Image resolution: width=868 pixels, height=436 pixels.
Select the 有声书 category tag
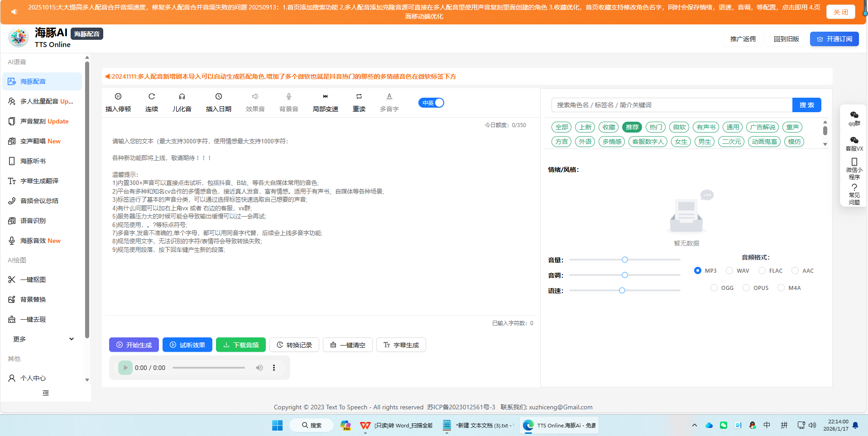(705, 127)
